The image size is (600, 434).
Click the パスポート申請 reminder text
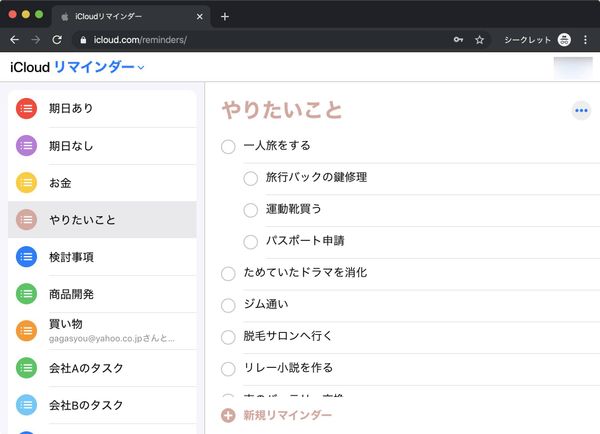(305, 241)
